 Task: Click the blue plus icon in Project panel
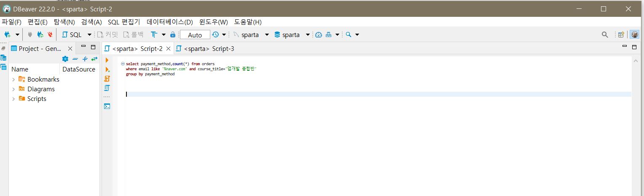click(85, 59)
